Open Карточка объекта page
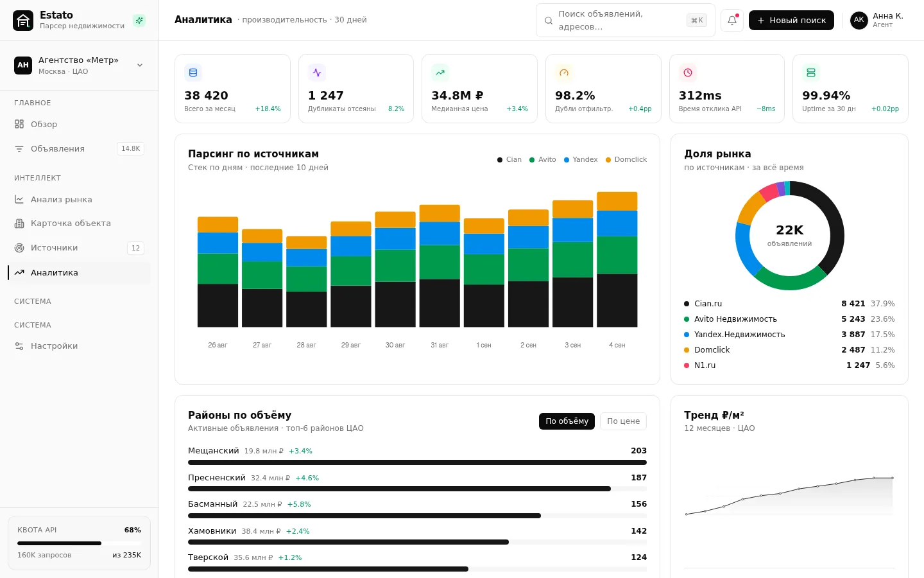Viewport: 924px width, 578px height. [x=80, y=223]
